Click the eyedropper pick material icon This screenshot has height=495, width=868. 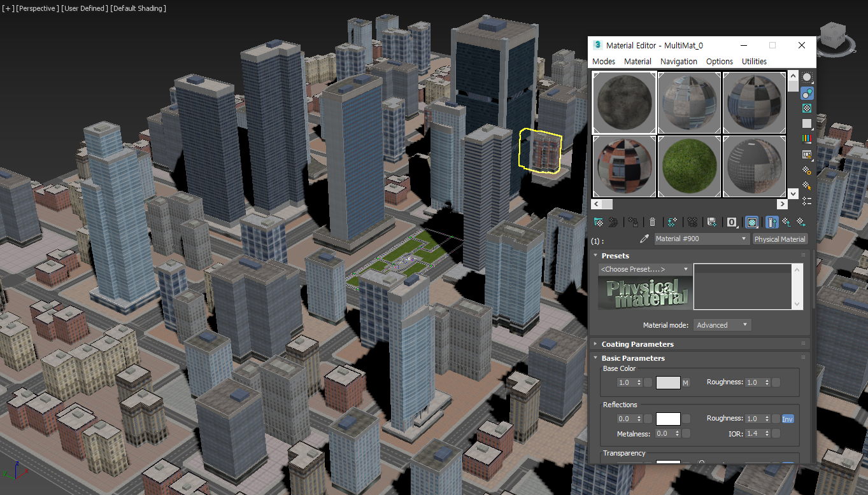pyautogui.click(x=644, y=239)
